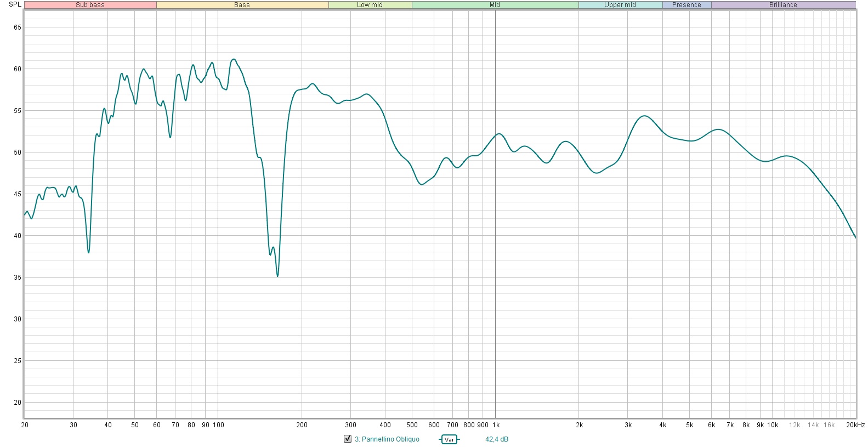The width and height of the screenshot is (868, 447).
Task: Select the '3: Pannellino Obliquo' legend label
Action: [x=387, y=439]
